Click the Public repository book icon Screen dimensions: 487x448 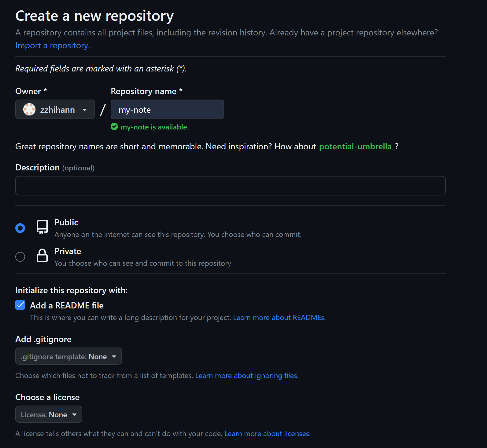coord(42,227)
